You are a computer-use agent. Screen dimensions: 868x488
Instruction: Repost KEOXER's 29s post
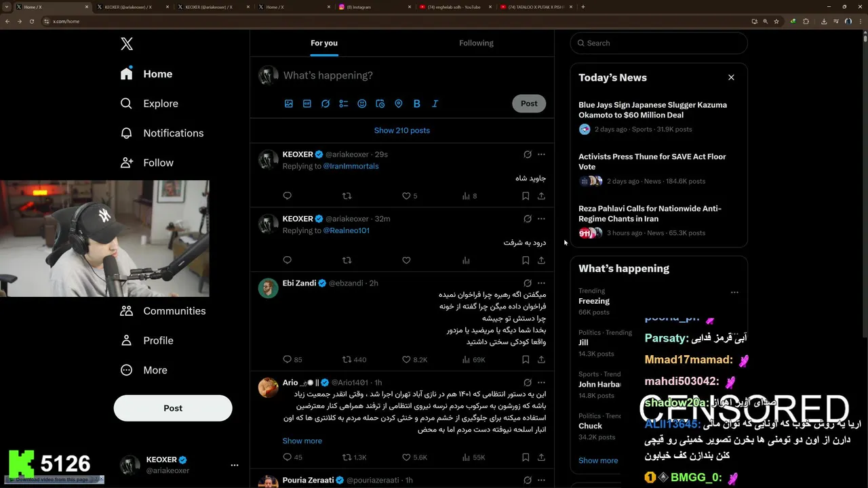point(347,196)
